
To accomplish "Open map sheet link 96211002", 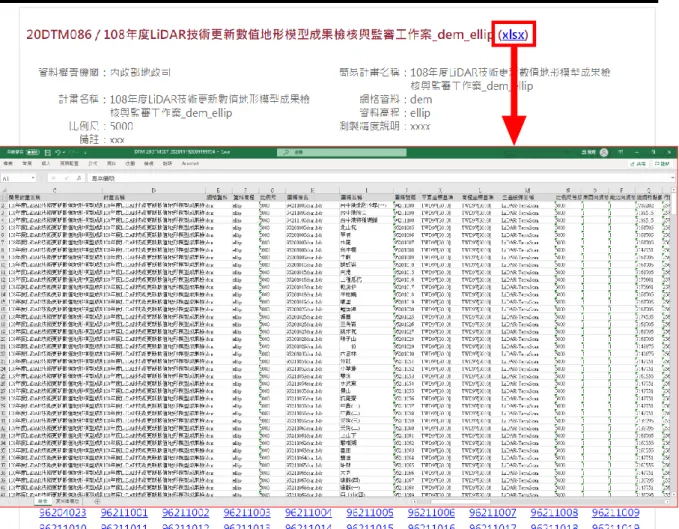I will tap(185, 513).
